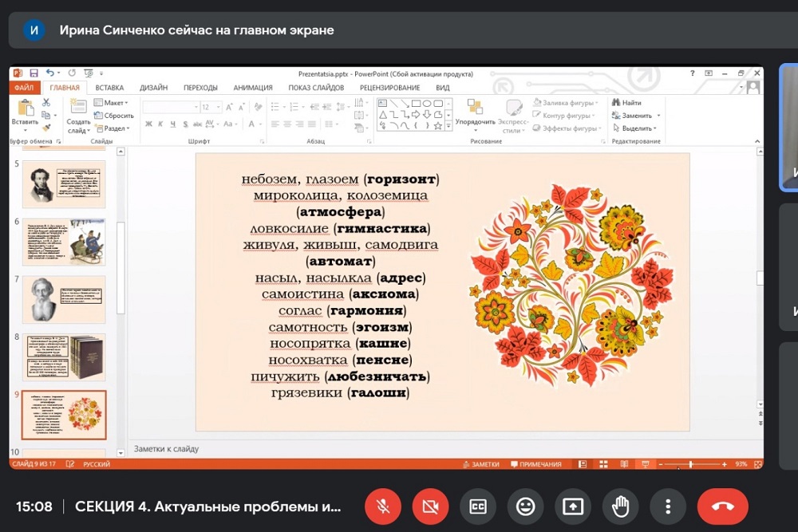Click the Упорядочить arrange icon

click(476, 109)
